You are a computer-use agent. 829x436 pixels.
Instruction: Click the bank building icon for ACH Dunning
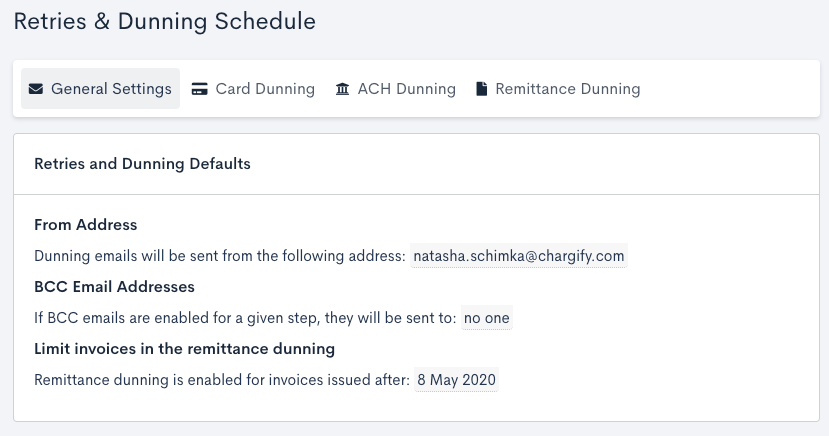(x=343, y=89)
